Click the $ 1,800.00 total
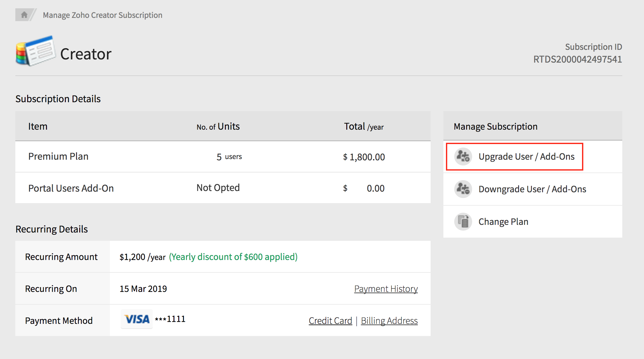This screenshot has width=644, height=359. coord(364,157)
